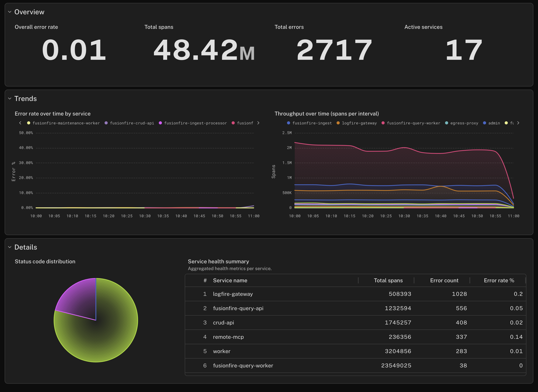538x392 pixels.
Task: Select the worker table row
Action: click(355, 351)
